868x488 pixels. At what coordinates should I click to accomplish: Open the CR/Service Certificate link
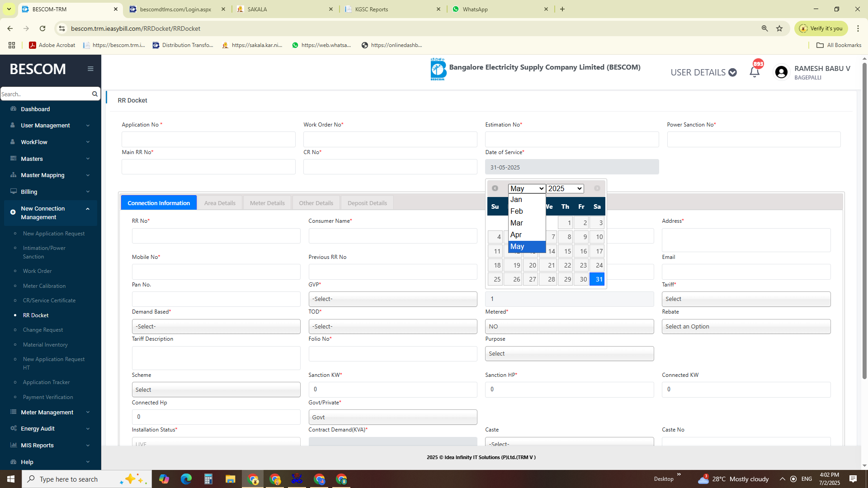click(49, 300)
